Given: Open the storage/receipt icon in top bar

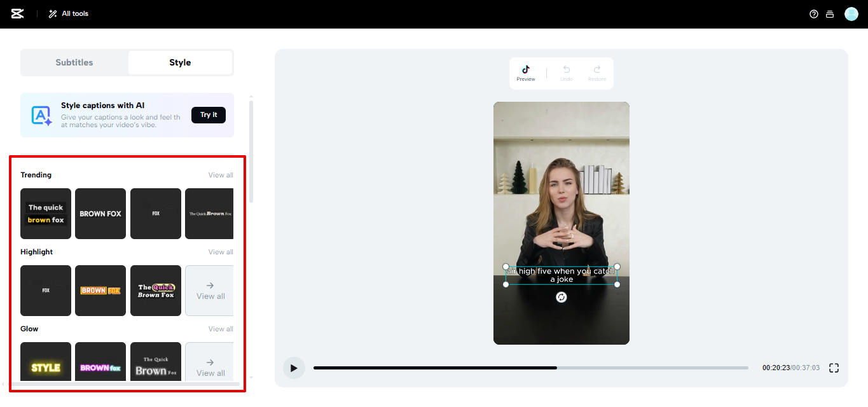Looking at the screenshot, I should pos(830,13).
